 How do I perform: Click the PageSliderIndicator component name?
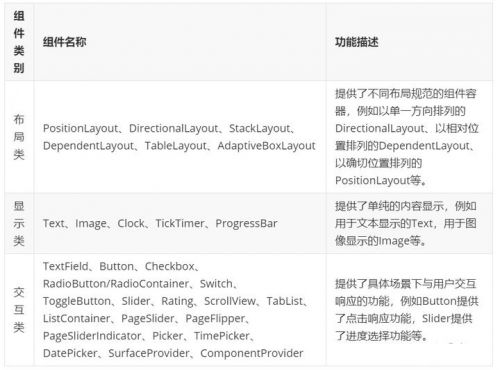(92, 336)
